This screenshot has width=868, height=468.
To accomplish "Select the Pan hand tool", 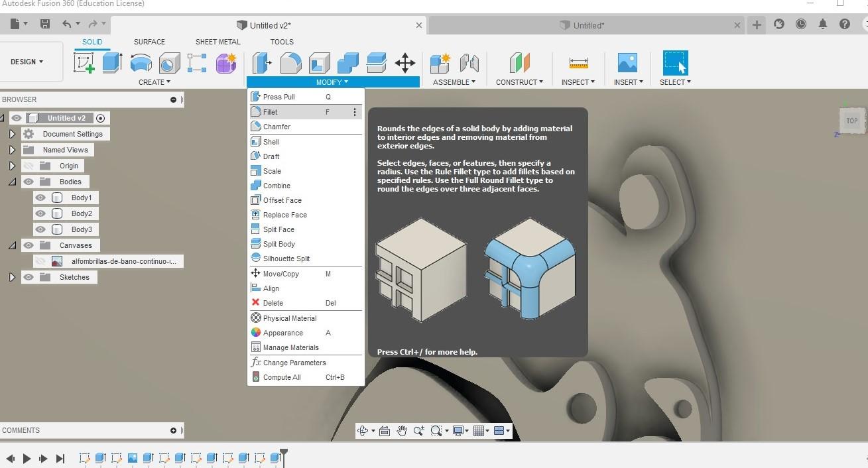I will [x=402, y=431].
